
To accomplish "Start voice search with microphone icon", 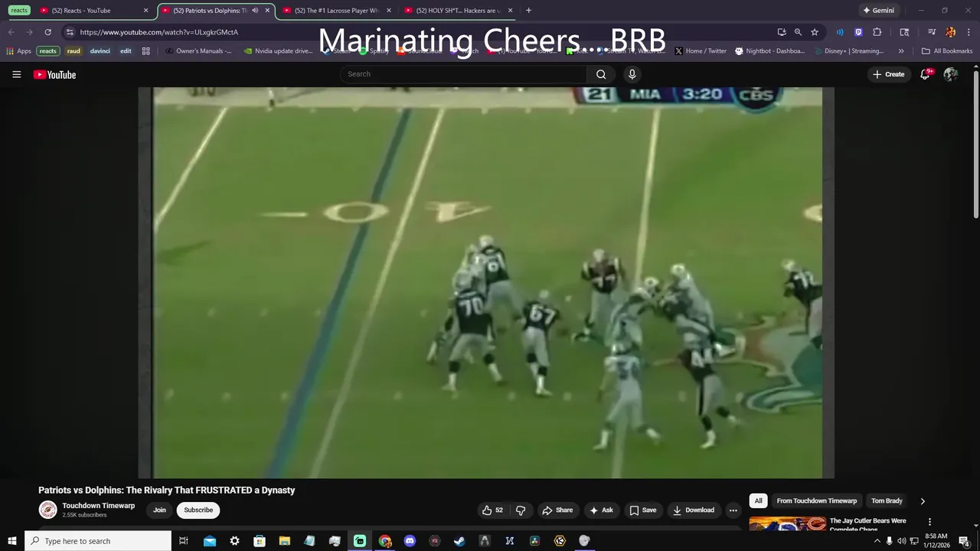I will click(632, 74).
